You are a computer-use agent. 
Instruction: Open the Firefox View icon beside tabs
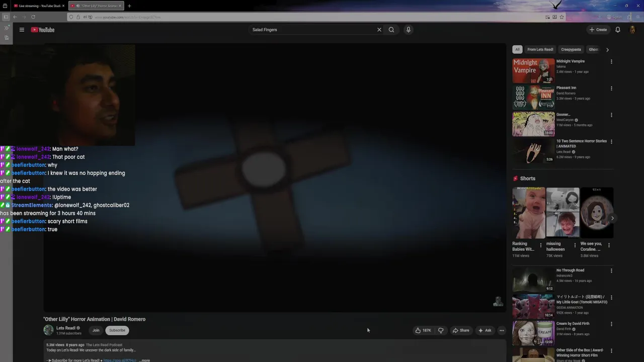click(x=6, y=6)
